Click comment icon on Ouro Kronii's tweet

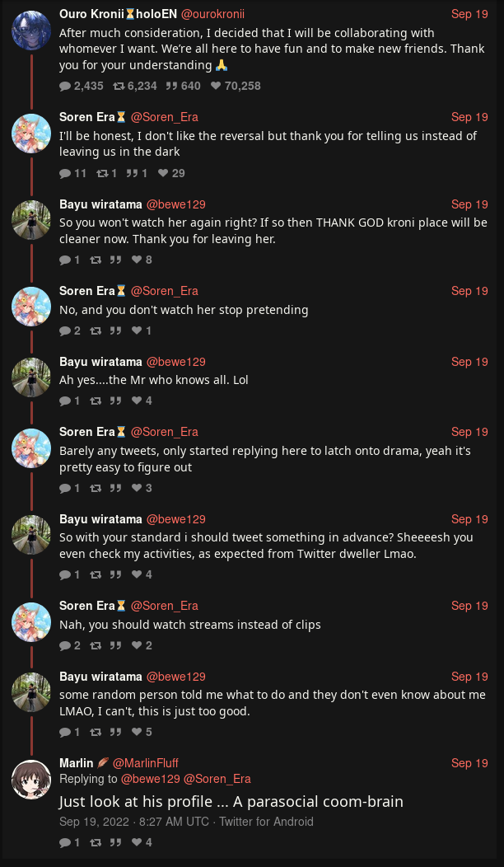click(65, 86)
